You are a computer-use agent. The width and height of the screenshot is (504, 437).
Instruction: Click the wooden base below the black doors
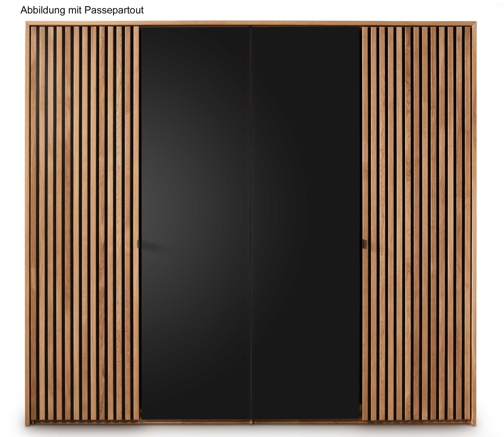pos(250,421)
